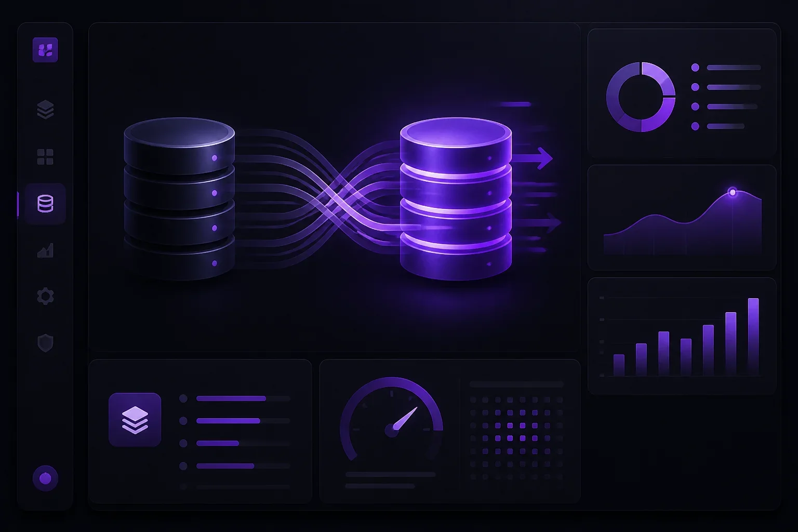
Task: Click the lower outgoing purple arrow
Action: click(x=538, y=223)
